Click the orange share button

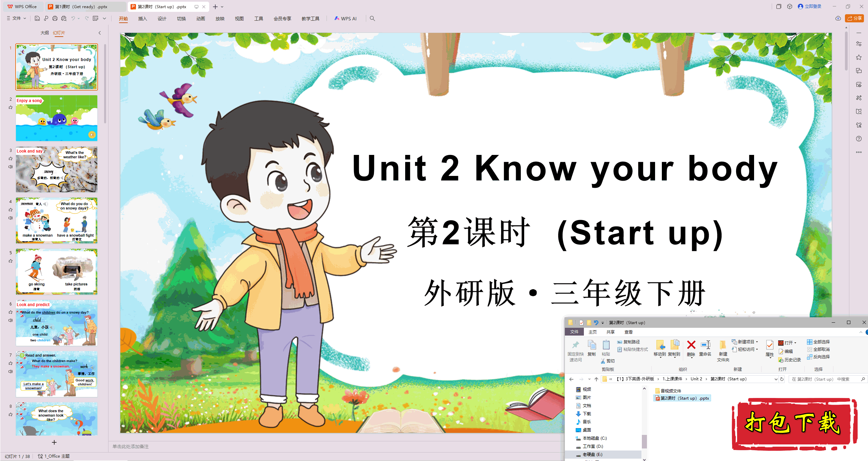[x=855, y=18]
